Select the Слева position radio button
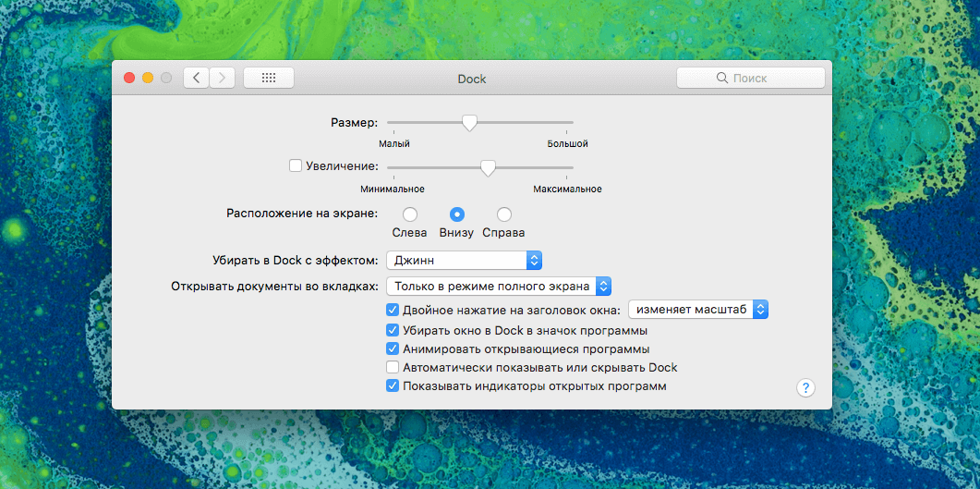This screenshot has height=489, width=980. click(409, 214)
